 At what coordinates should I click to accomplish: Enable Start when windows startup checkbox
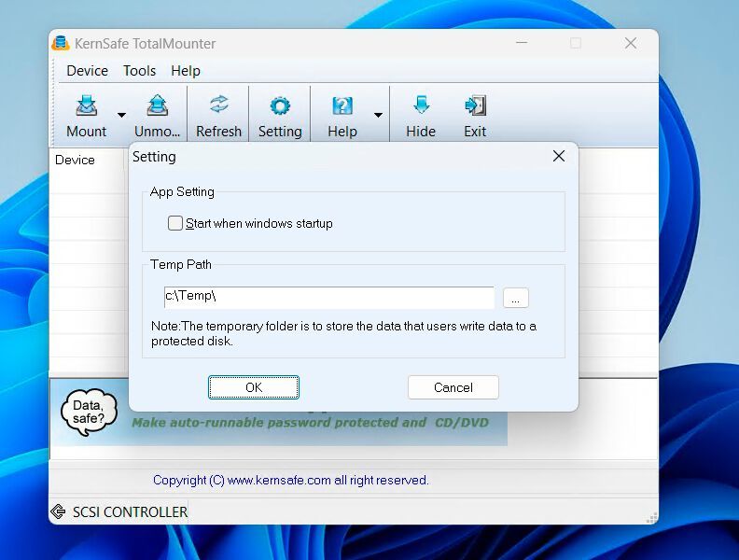(x=175, y=223)
